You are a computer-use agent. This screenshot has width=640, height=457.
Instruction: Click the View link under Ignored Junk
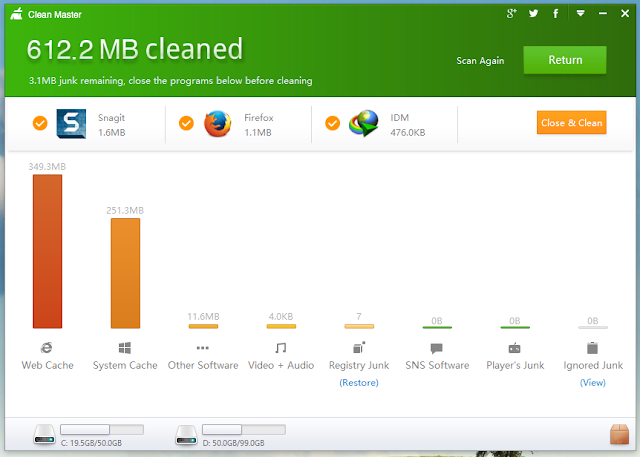[593, 383]
